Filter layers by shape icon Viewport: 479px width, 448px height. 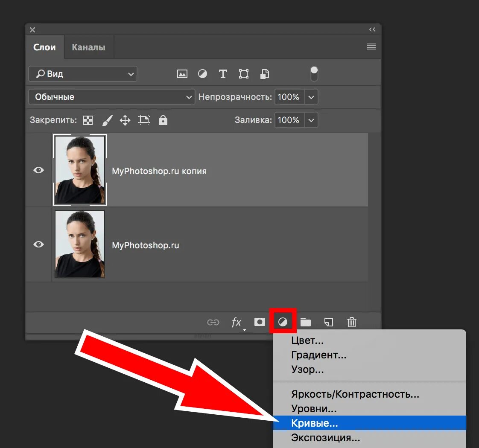(243, 74)
